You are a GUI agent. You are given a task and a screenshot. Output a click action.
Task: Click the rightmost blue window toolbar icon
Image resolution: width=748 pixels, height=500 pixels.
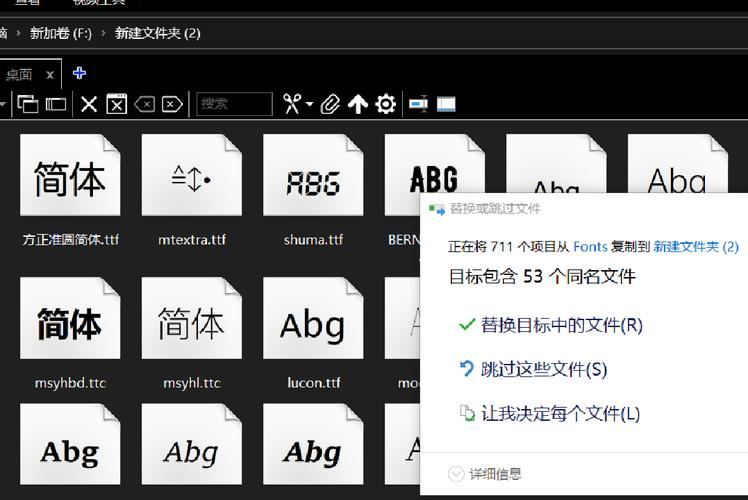[446, 104]
